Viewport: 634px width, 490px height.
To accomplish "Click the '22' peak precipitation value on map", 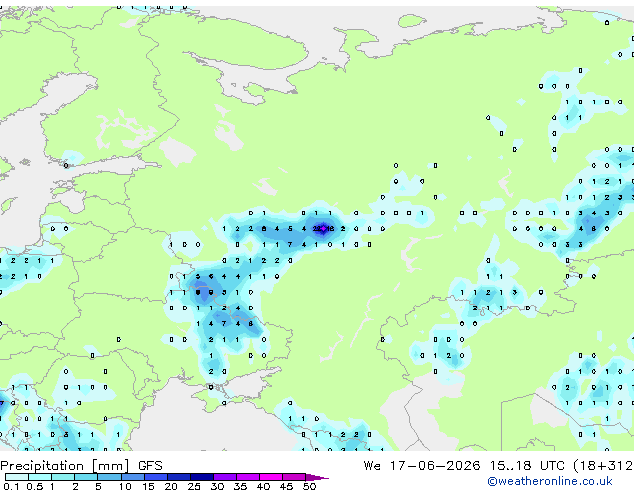I will pyautogui.click(x=317, y=229).
